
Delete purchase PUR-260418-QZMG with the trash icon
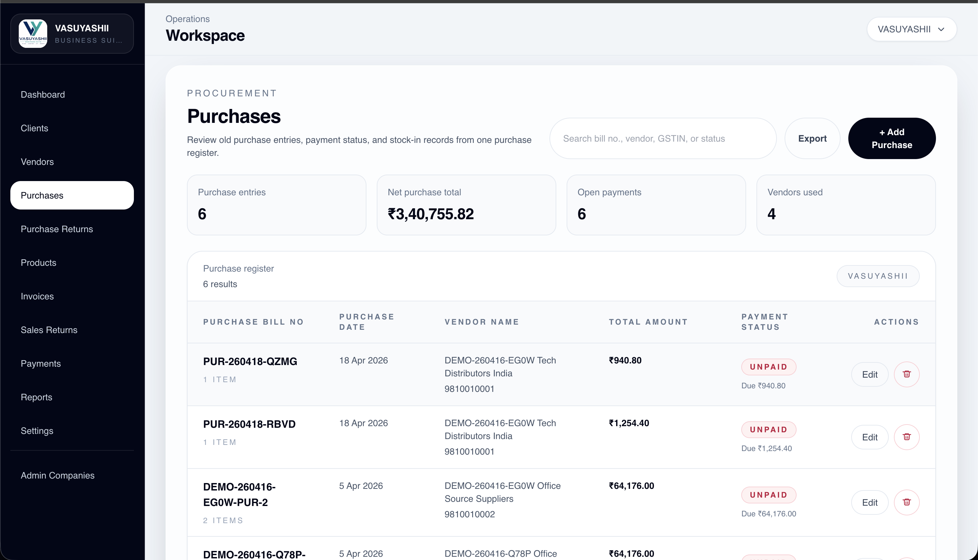(x=907, y=374)
